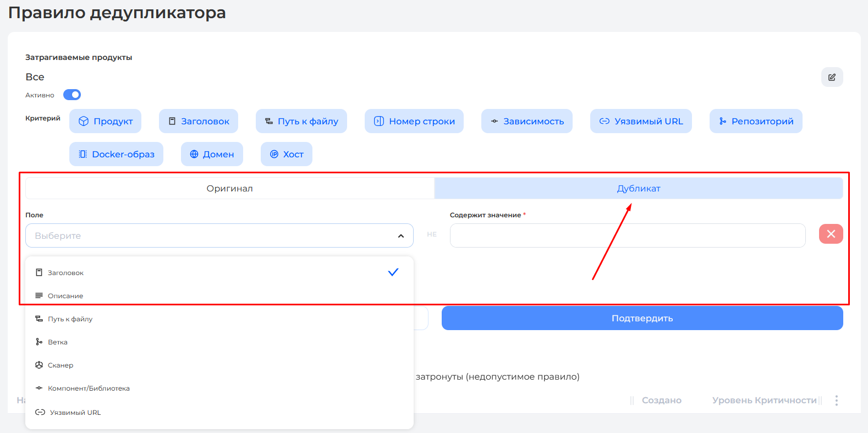
Task: Choose Заголовок in the field dropdown list
Action: [65, 273]
